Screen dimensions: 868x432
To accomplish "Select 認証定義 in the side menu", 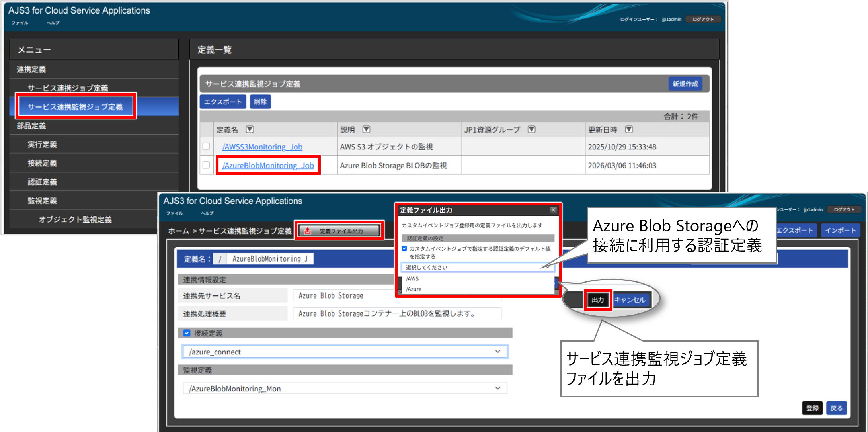I will (42, 182).
